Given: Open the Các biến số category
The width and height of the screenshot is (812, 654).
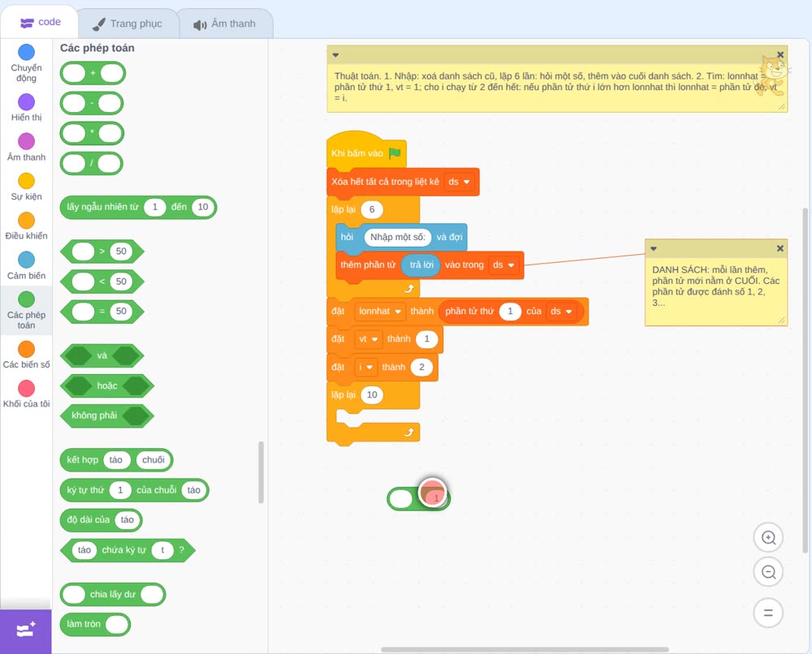Looking at the screenshot, I should [27, 355].
